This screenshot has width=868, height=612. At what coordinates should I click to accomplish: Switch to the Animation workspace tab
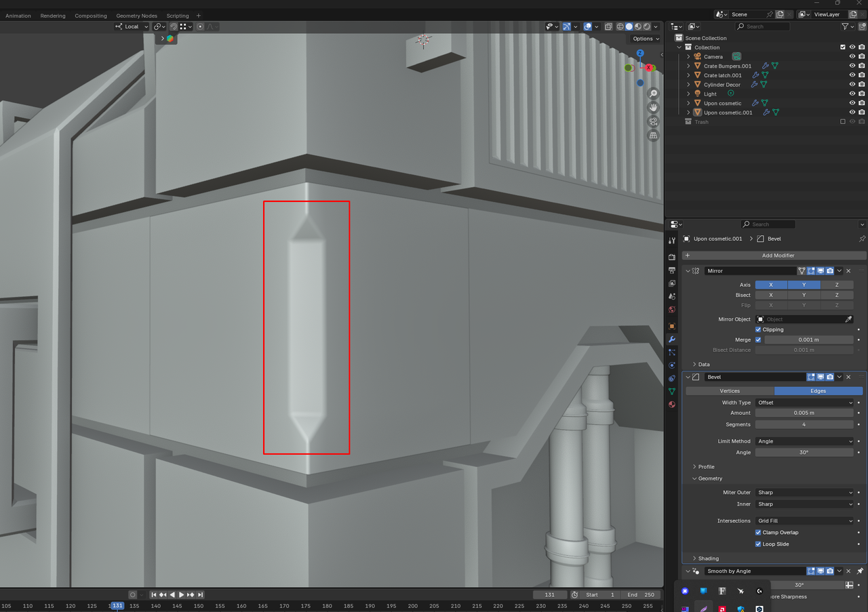18,16
